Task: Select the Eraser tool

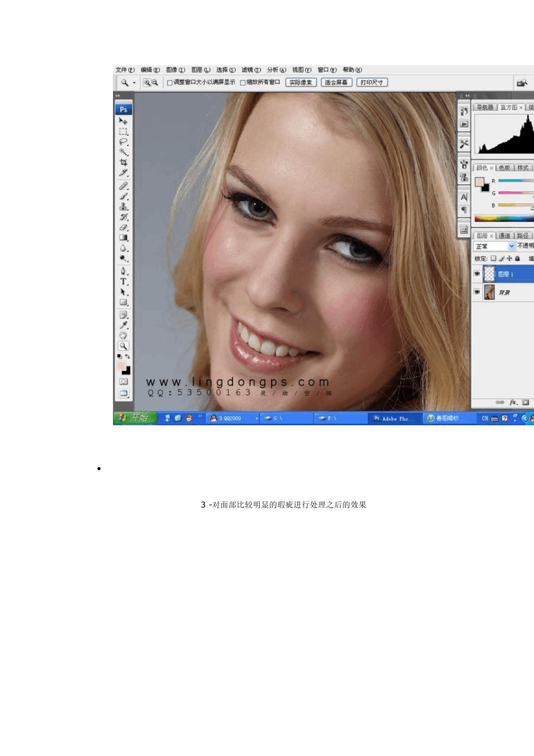Action: (x=123, y=227)
